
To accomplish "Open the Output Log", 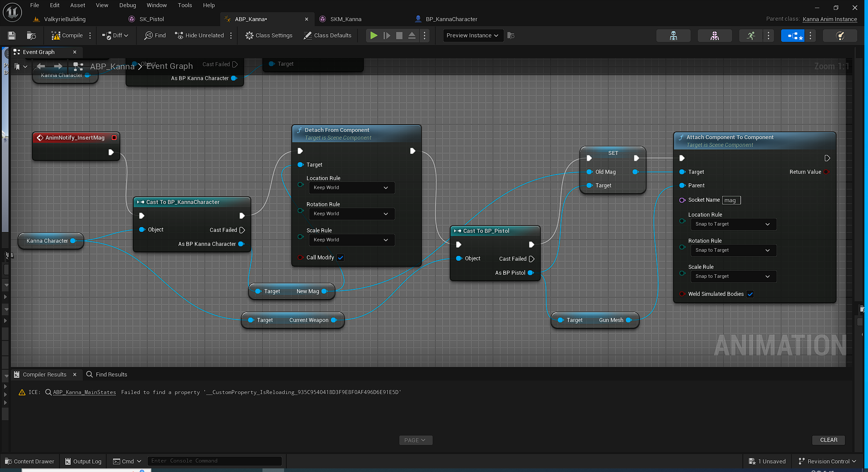I will coord(83,462).
